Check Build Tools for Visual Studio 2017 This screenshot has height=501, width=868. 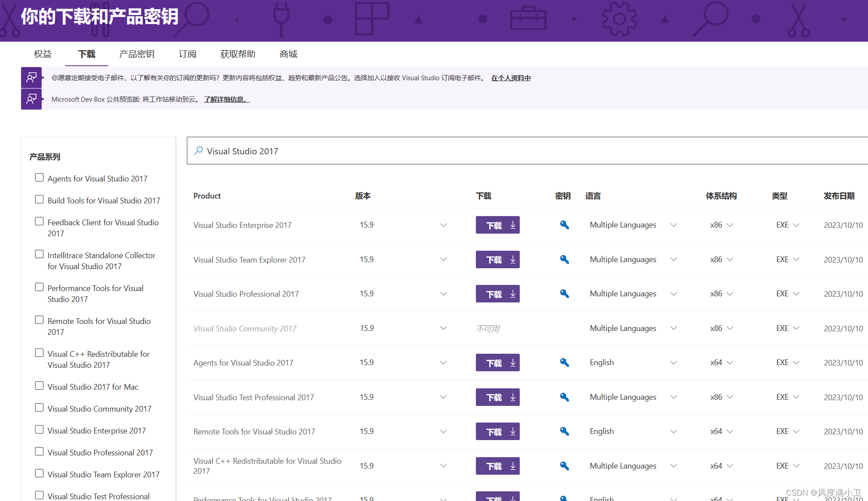39,199
